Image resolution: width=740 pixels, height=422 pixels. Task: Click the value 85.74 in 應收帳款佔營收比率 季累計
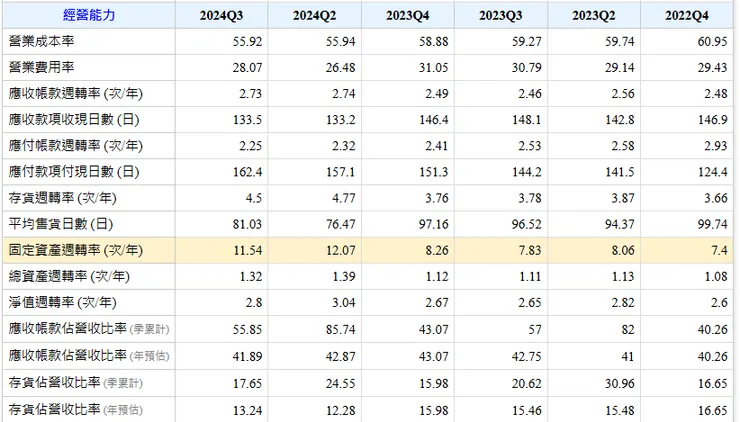coord(340,329)
